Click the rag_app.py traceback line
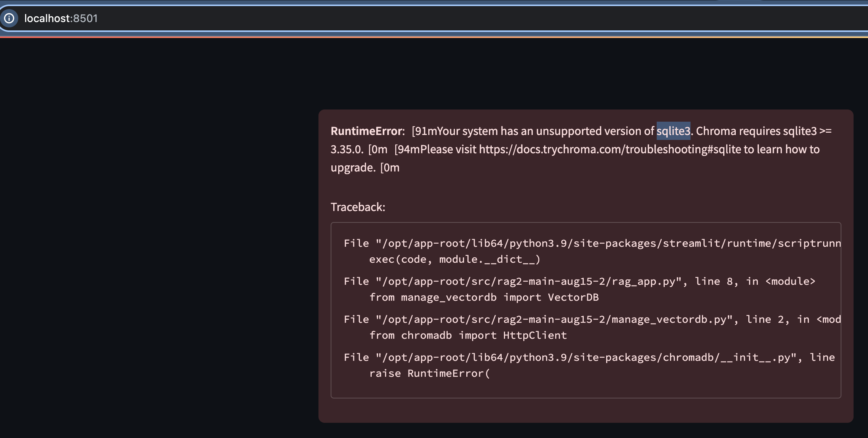Screen dimensions: 868x438 [x=579, y=281]
